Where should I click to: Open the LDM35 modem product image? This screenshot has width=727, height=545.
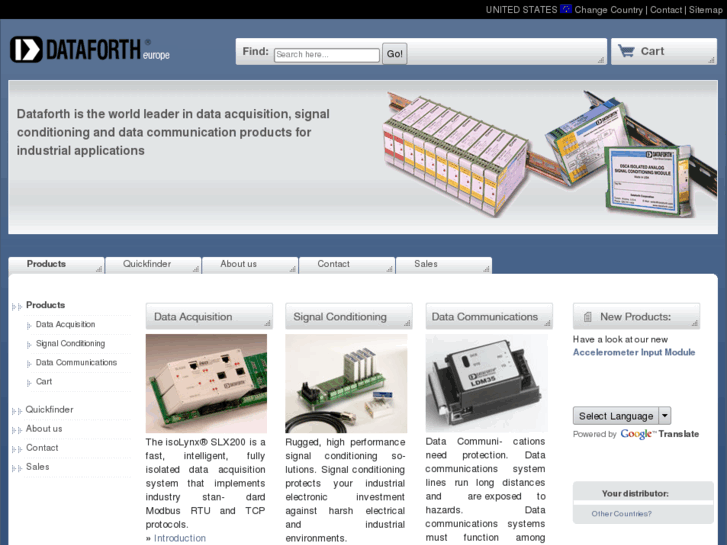coord(486,384)
